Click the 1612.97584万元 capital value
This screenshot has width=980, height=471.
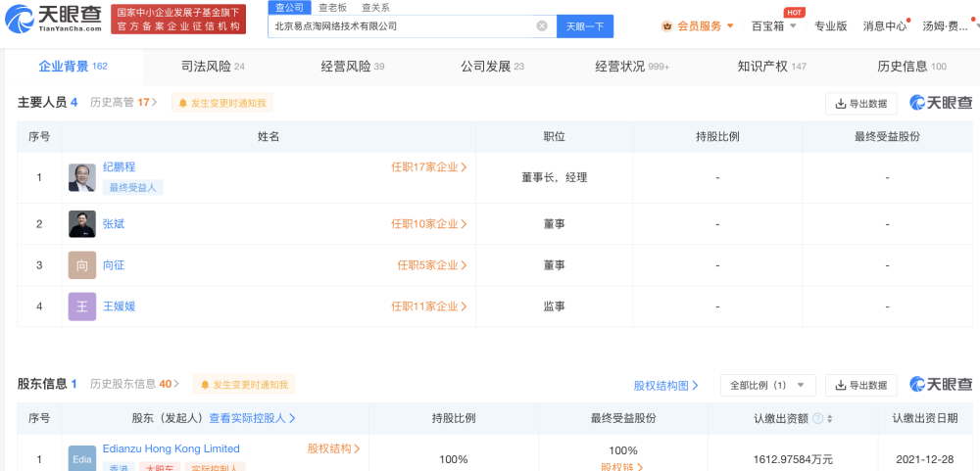(793, 459)
